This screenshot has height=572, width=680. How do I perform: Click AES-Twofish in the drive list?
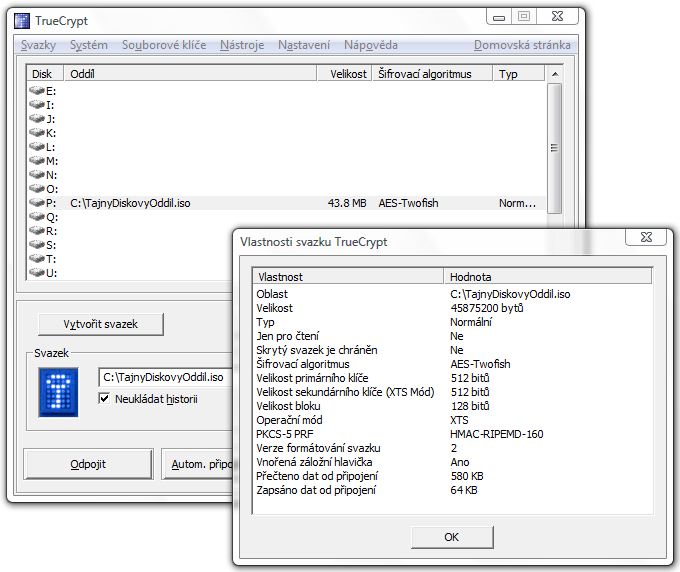408,203
